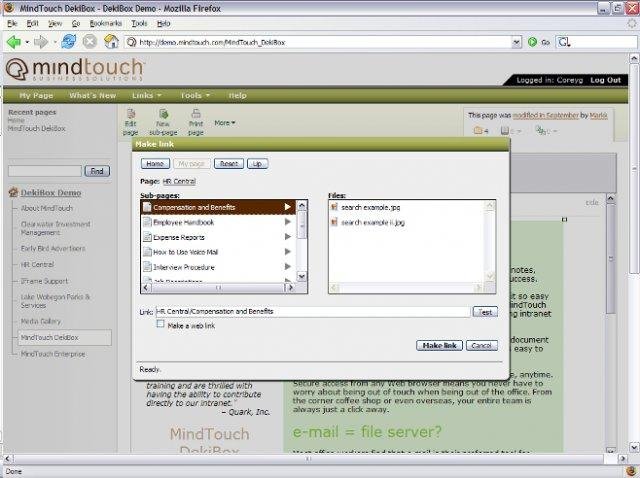Click the Print page icon
640x478 pixels.
[x=196, y=113]
